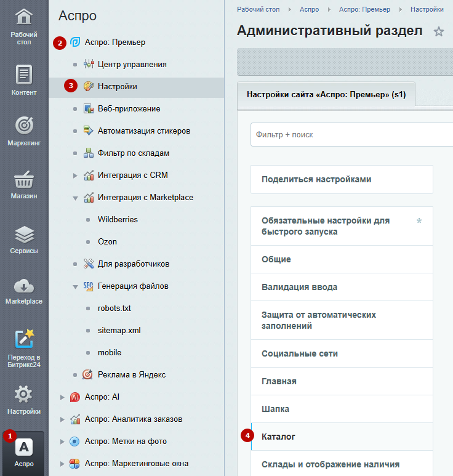This screenshot has height=476, width=453.
Task: Open the Магазин basket icon
Action: (24, 179)
